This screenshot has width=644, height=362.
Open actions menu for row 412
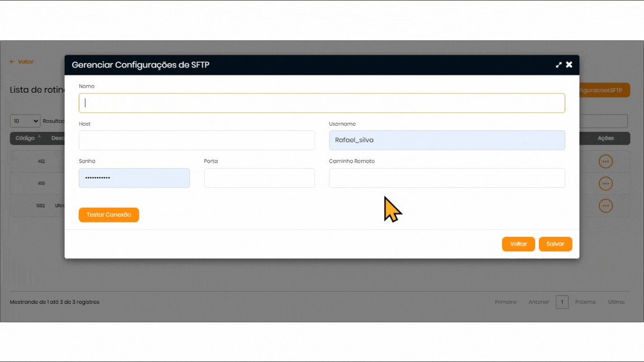[x=605, y=161]
